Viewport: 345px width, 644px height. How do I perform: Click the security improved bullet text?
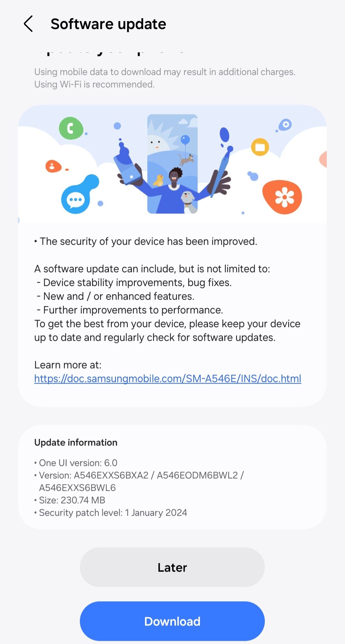(146, 241)
